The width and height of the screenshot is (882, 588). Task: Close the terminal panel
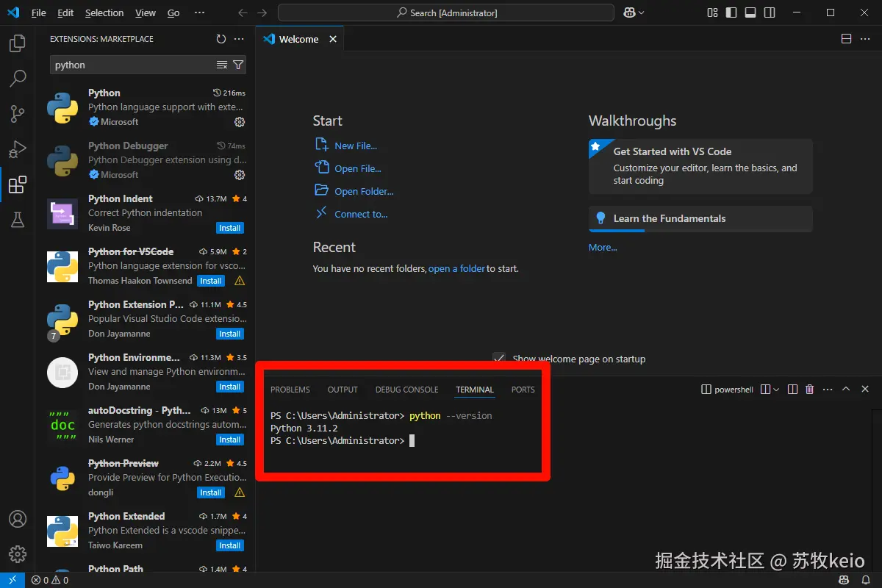(865, 390)
